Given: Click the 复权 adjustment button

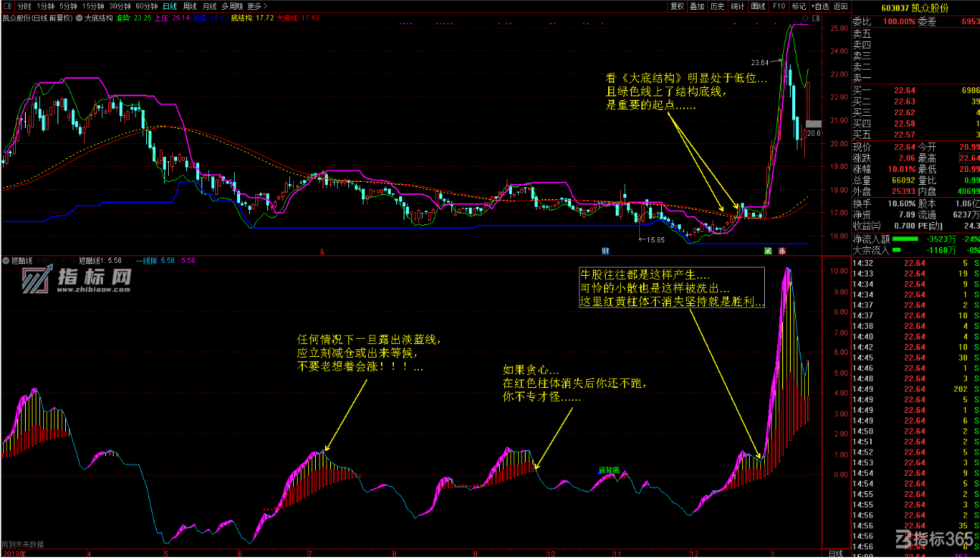Looking at the screenshot, I should coord(677,5).
